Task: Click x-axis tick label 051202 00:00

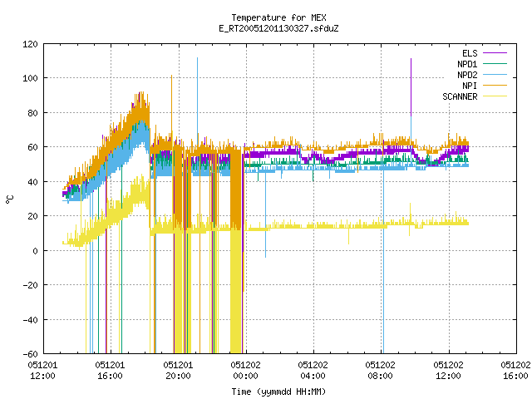Action: click(x=246, y=371)
